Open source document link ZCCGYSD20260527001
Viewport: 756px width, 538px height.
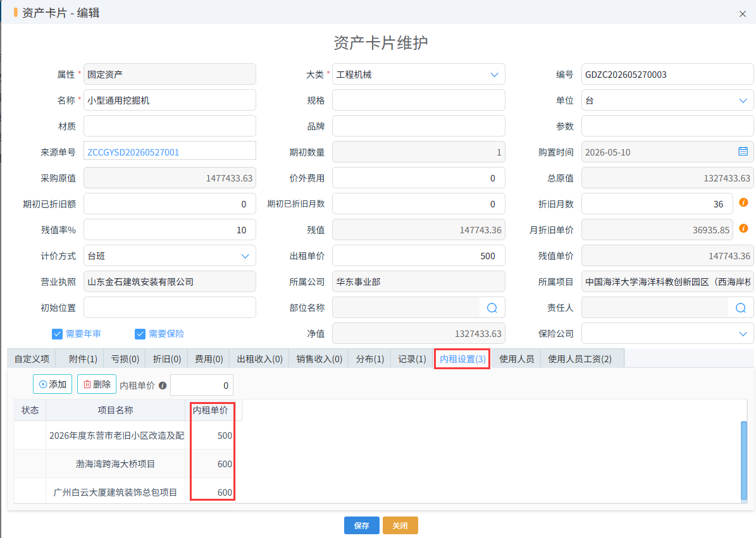[133, 152]
